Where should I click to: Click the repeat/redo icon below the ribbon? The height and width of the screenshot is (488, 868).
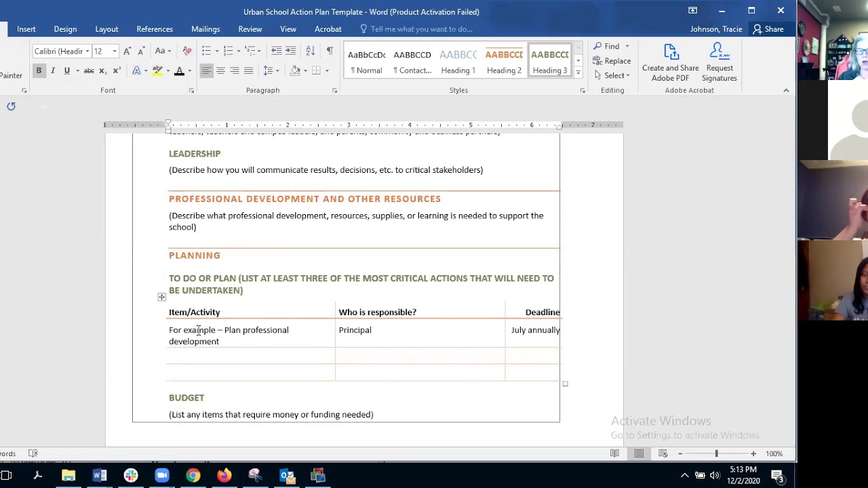coord(11,106)
